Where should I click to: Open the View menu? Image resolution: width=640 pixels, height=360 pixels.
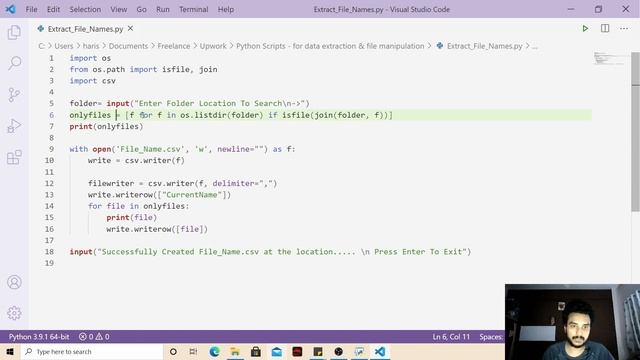pos(118,9)
